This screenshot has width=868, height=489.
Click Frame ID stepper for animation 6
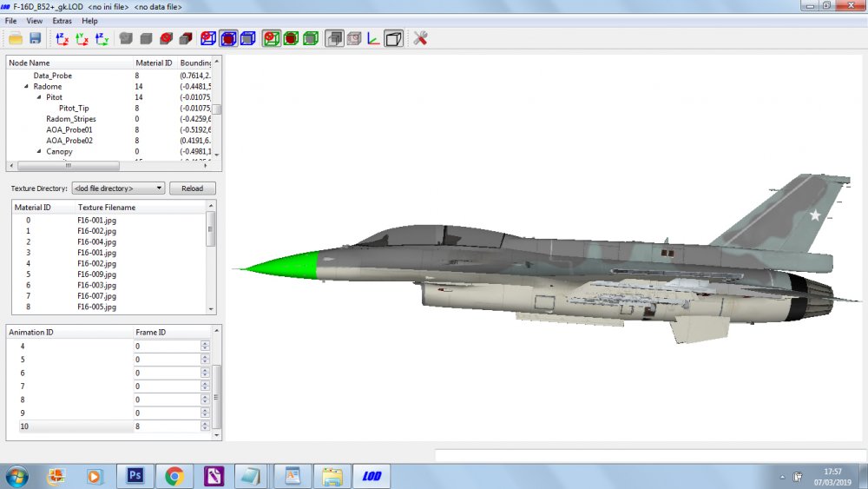(206, 373)
